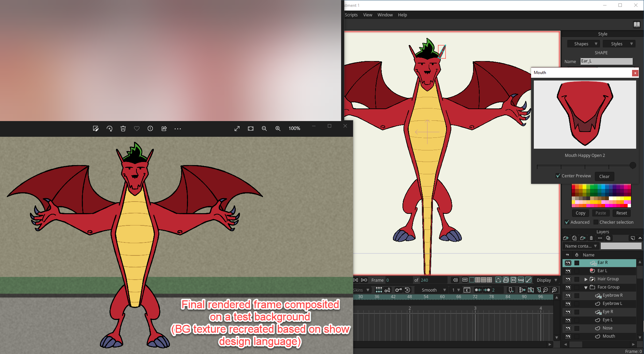
Task: Select the single-pane viewport layout
Action: [x=472, y=280]
